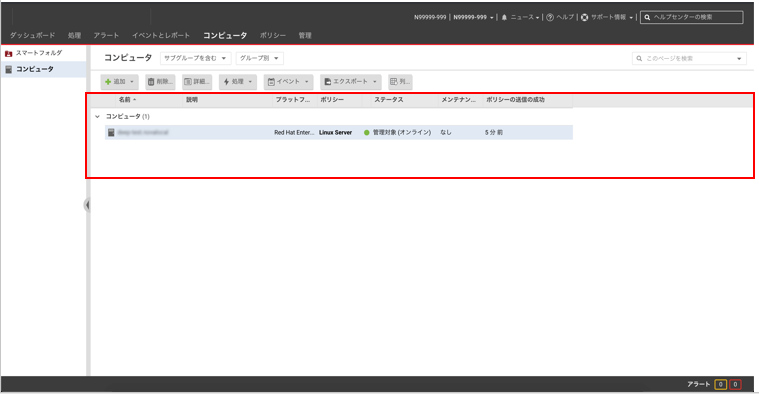Click the コンピュータ server icon in sidebar

(x=8, y=69)
